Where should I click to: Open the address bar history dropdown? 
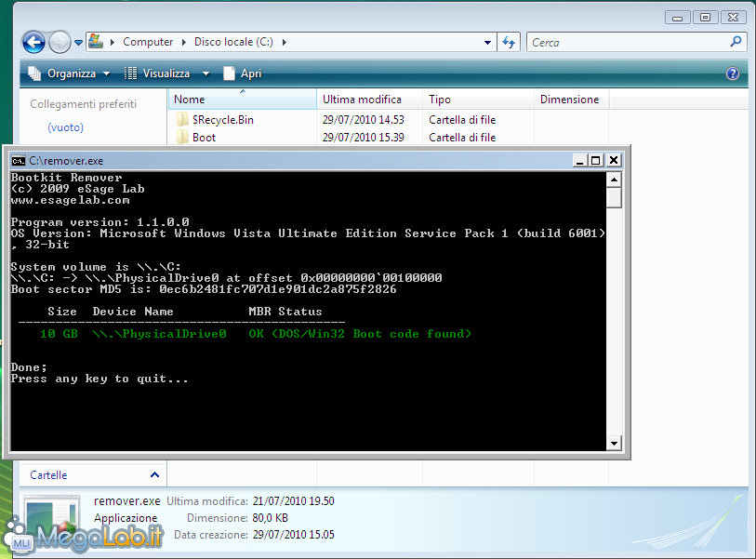487,43
